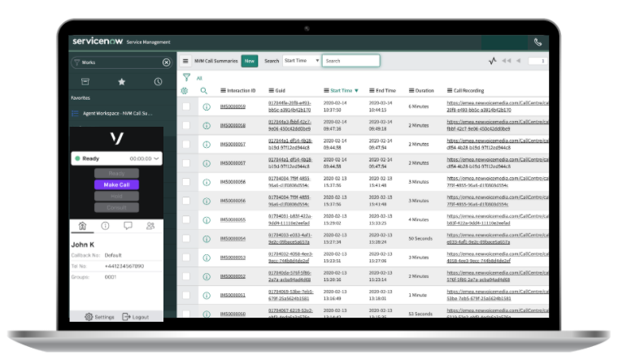Click the purple Make Call button
The image size is (618, 364).
coord(116,184)
